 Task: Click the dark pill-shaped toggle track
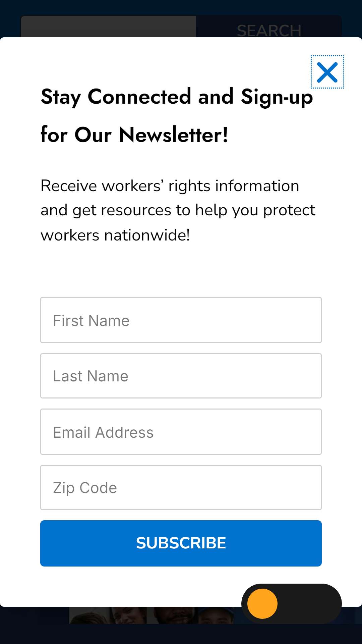[x=292, y=604]
